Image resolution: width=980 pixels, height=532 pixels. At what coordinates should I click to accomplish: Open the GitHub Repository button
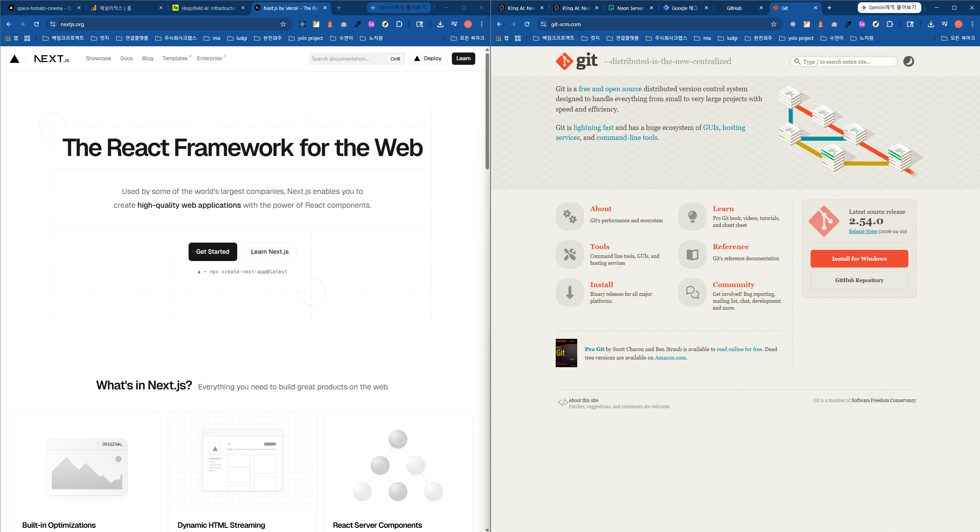[x=859, y=280]
